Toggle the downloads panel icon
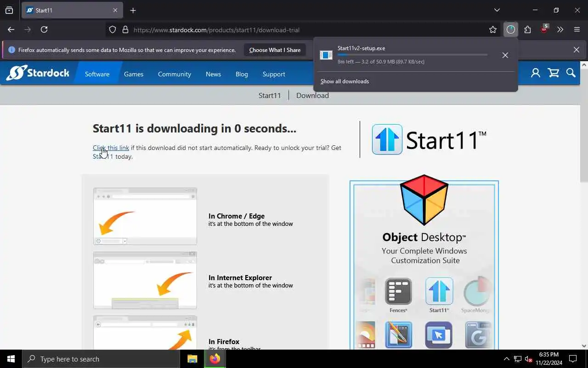Viewport: 588px width, 368px height. [x=511, y=29]
